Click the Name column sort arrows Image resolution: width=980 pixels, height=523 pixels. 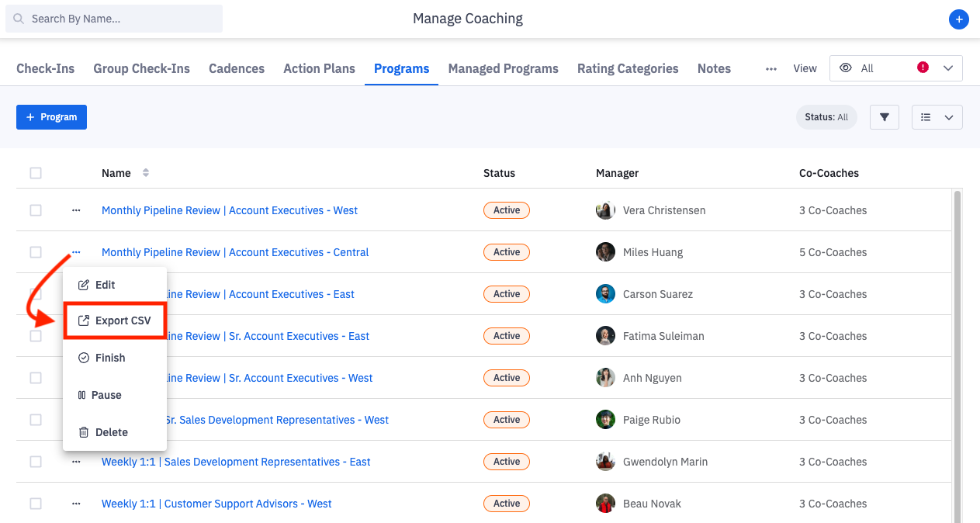tap(146, 173)
